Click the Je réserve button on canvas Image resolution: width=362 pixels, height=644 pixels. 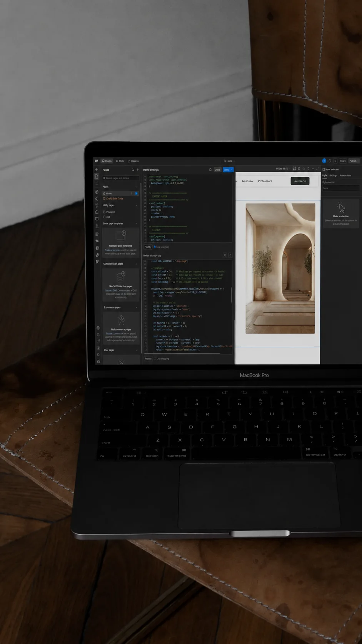(300, 181)
